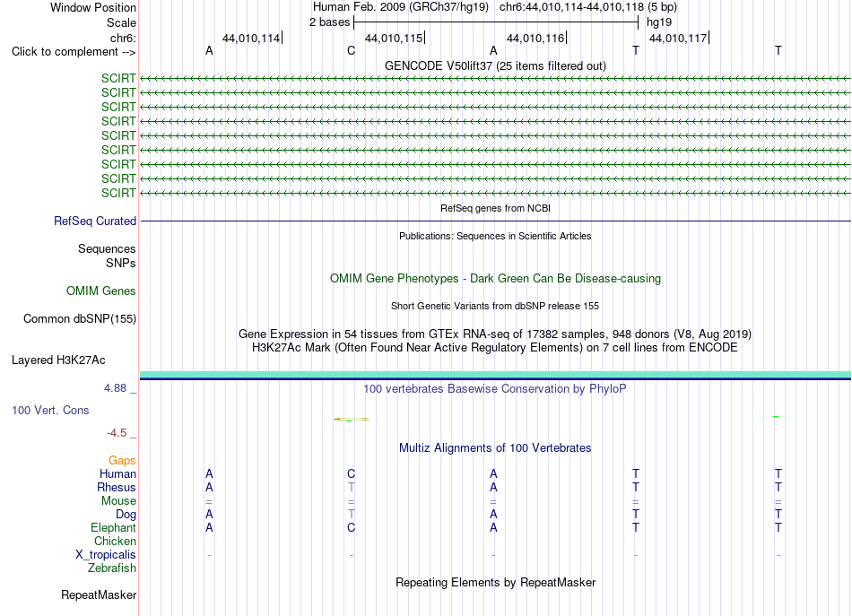The image size is (852, 616).
Task: Select the Mouse alignment row label
Action: (x=118, y=501)
